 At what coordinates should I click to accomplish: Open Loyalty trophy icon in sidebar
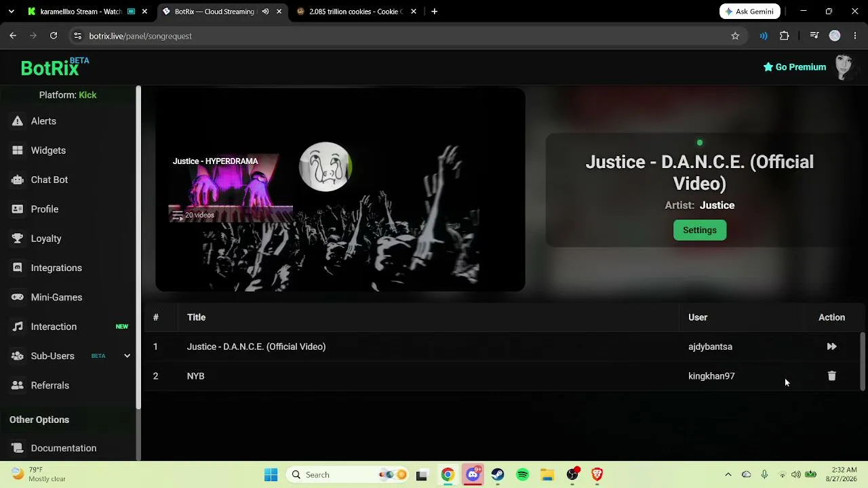click(x=18, y=239)
